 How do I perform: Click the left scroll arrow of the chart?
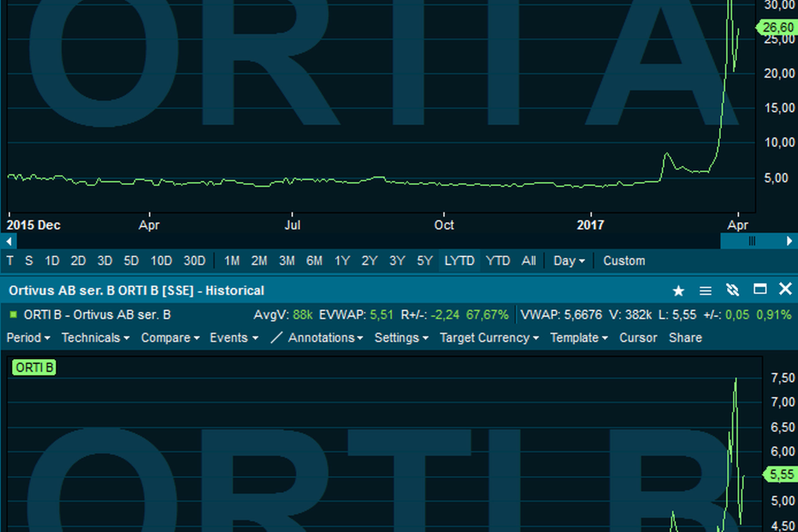pyautogui.click(x=9, y=241)
